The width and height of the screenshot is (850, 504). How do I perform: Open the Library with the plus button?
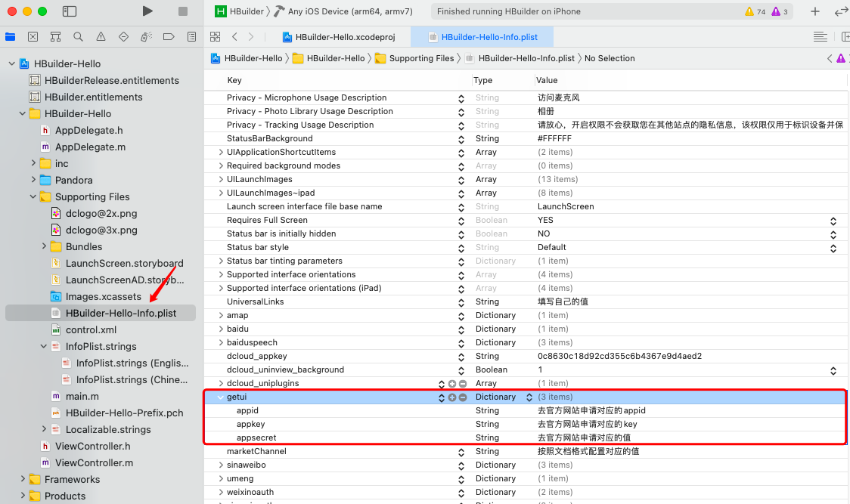tap(814, 11)
